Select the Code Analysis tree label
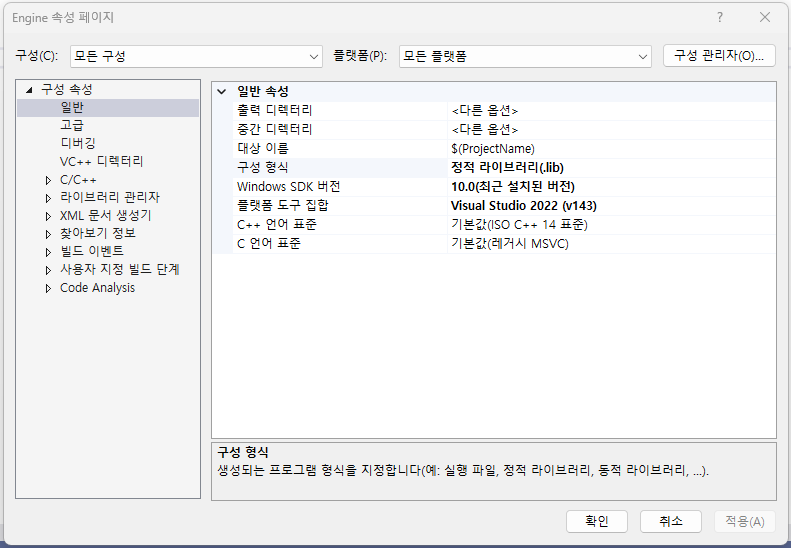This screenshot has width=791, height=548. click(x=97, y=288)
